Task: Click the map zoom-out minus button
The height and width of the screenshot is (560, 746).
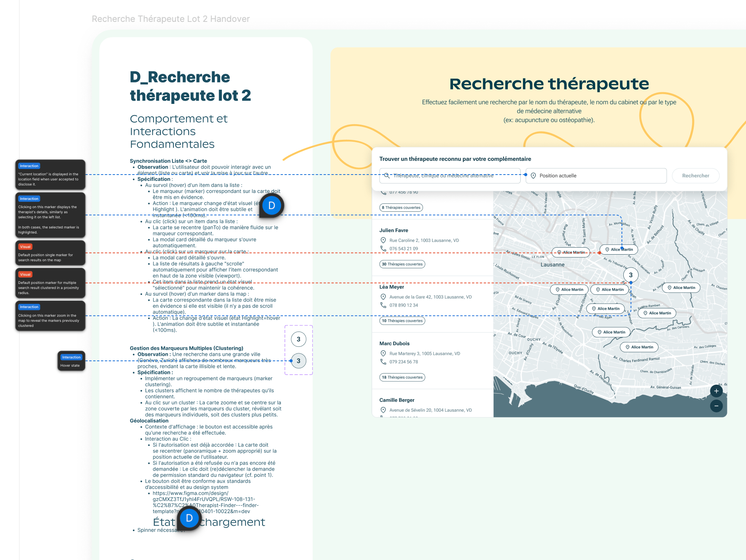Action: [x=716, y=406]
